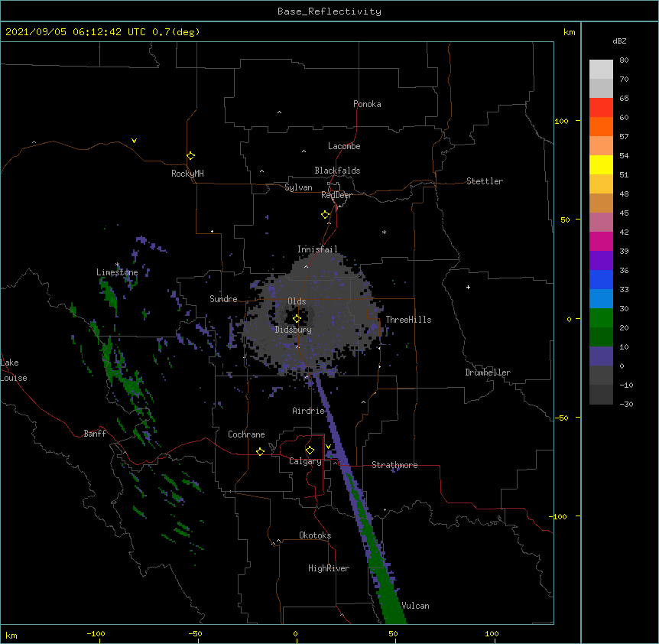Click the yellow diamond marker below Cochrane
The height and width of the screenshot is (644, 659).
[260, 451]
